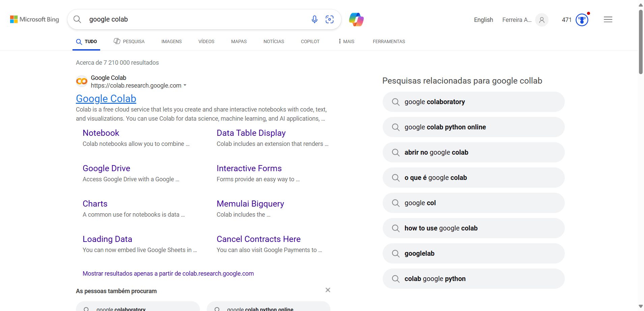
Task: Open visual search camera icon
Action: coord(329,20)
